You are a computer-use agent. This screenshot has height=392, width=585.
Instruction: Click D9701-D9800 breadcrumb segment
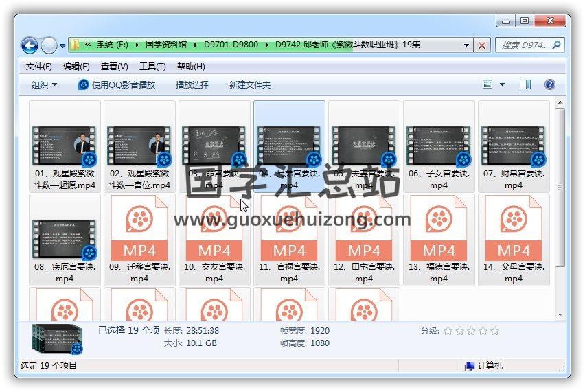[x=231, y=45]
